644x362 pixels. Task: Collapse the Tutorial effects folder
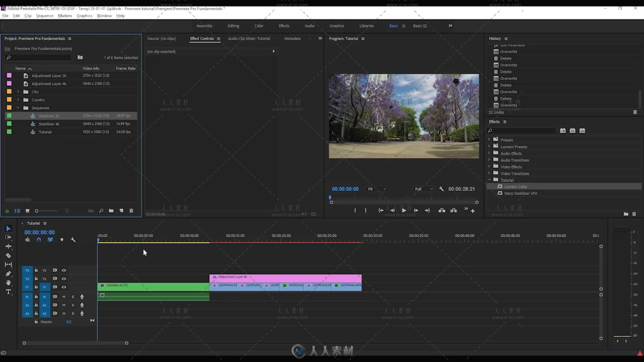[489, 180]
